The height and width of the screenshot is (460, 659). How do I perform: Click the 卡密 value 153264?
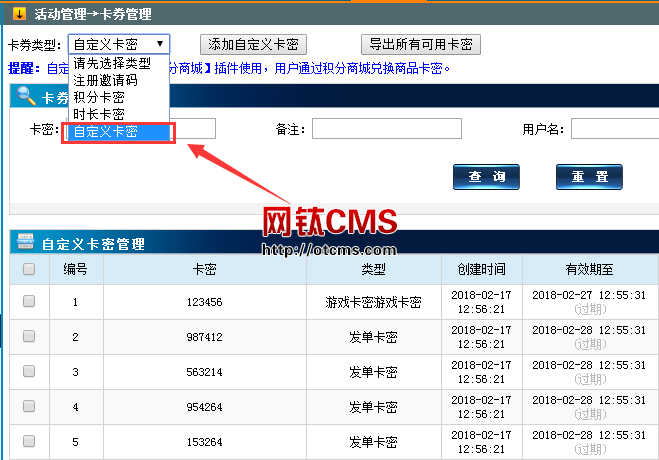205,442
